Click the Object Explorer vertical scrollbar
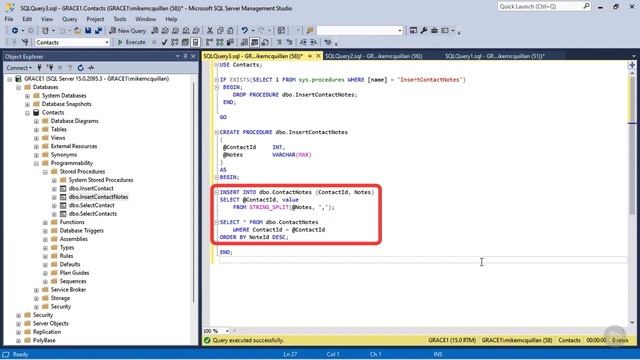640x360 pixels. coord(194,192)
